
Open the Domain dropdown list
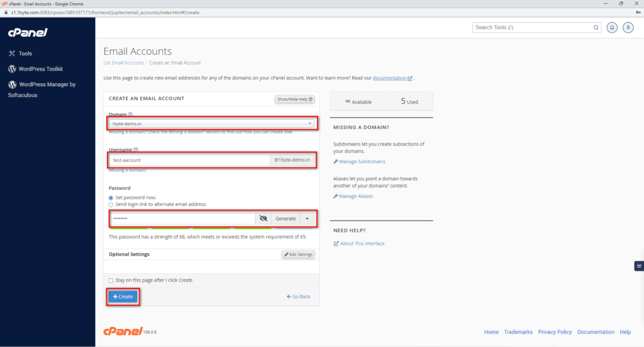pos(211,124)
